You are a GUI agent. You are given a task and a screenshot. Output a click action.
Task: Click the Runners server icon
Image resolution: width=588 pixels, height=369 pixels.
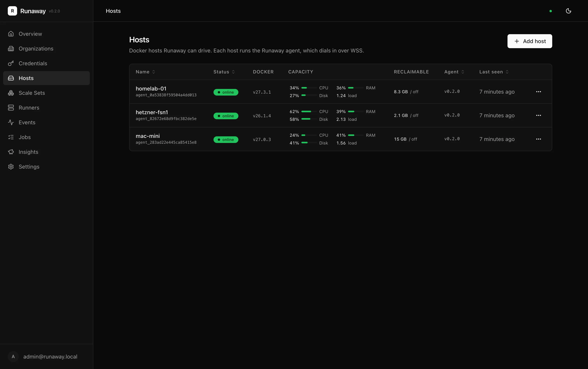click(x=11, y=108)
